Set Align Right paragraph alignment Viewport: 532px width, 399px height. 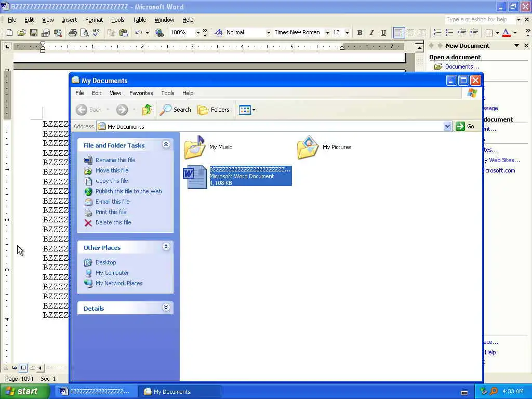pyautogui.click(x=422, y=33)
